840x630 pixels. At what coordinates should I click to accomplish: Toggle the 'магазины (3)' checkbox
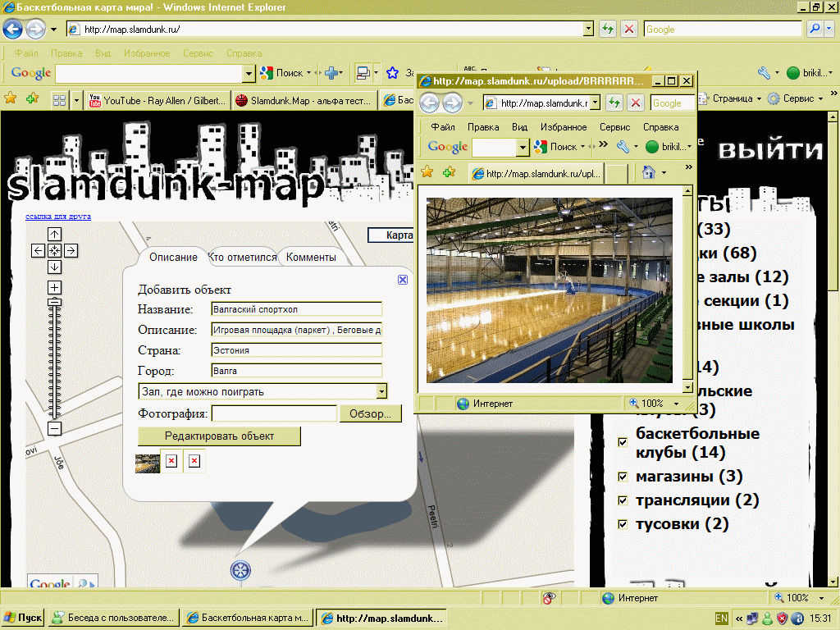(x=623, y=477)
